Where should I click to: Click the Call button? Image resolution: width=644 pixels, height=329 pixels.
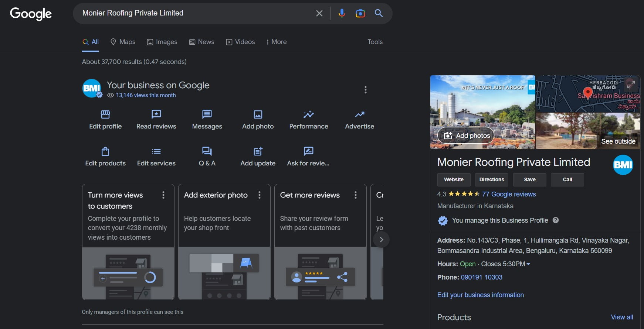coord(567,180)
